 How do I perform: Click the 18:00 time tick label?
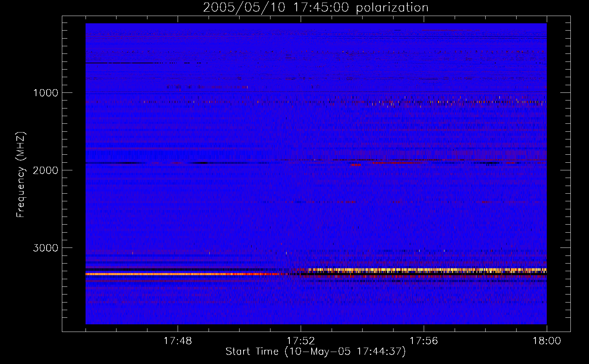click(547, 341)
